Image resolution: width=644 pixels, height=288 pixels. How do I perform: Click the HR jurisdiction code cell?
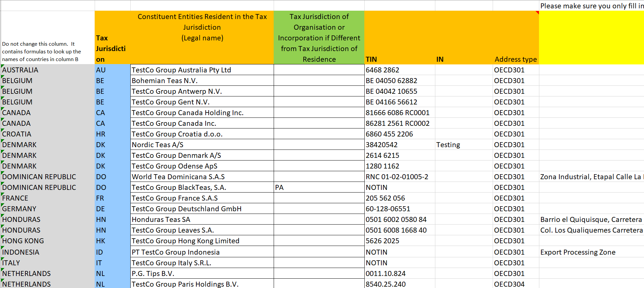pyautogui.click(x=112, y=134)
